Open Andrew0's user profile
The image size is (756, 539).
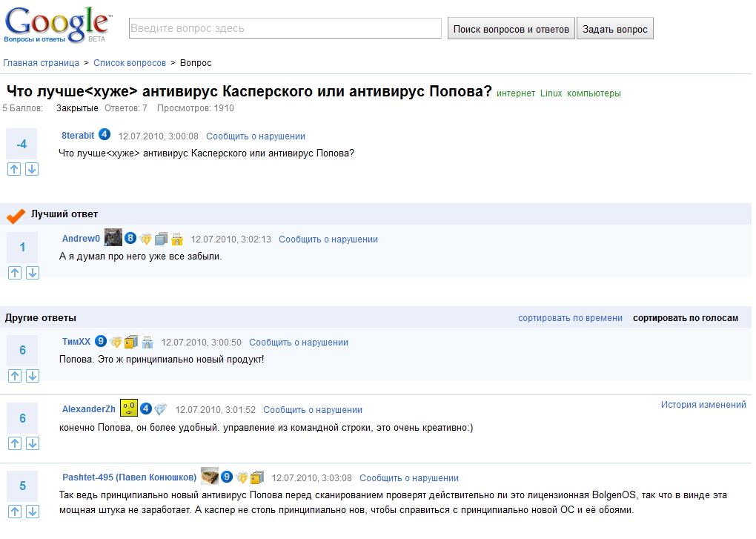[81, 239]
